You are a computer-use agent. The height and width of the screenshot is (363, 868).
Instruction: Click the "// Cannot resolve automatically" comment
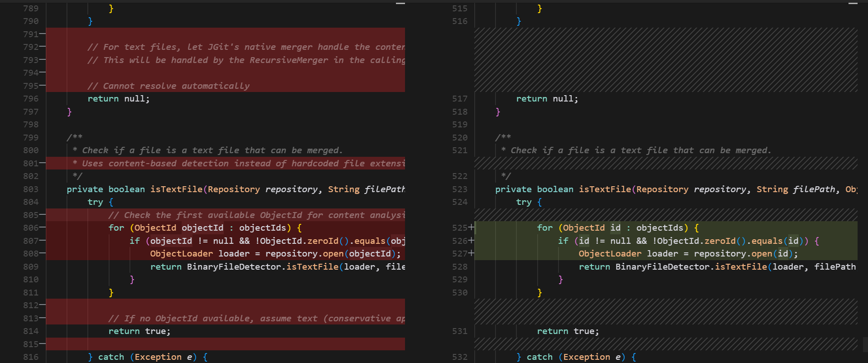click(x=169, y=86)
